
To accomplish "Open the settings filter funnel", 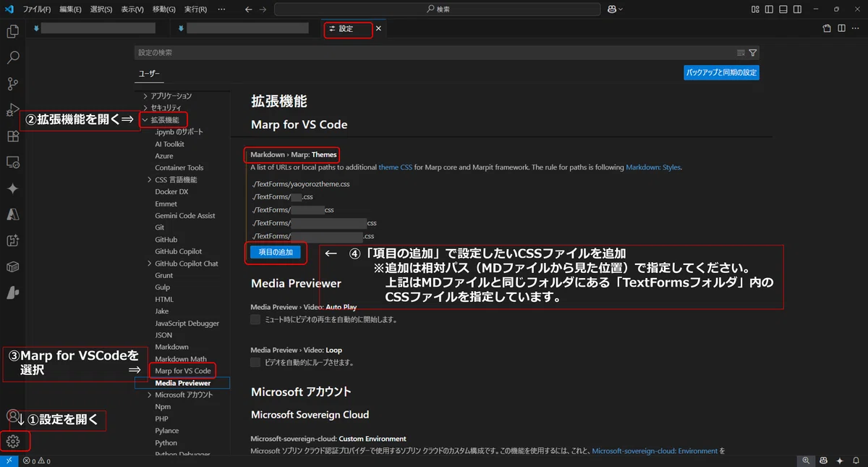I will point(753,53).
